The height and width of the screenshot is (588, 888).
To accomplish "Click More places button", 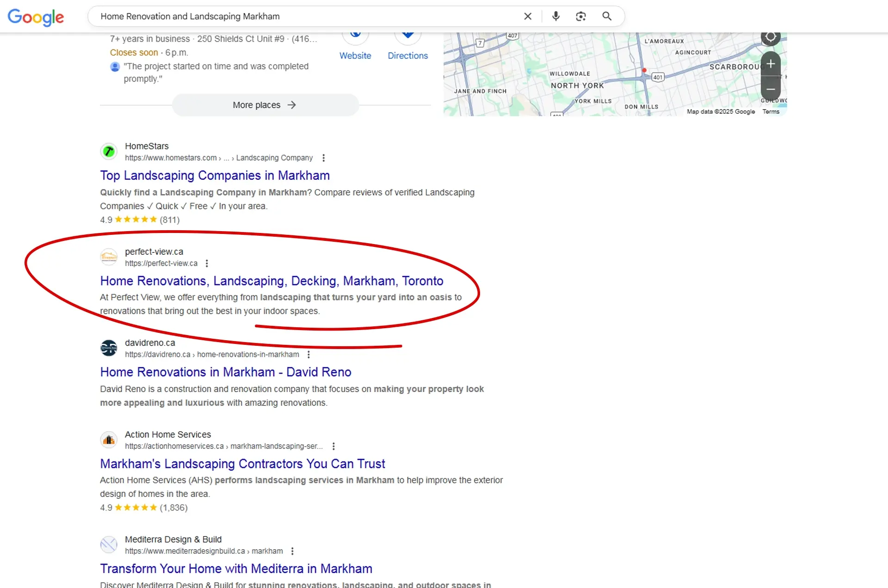I will pyautogui.click(x=265, y=105).
